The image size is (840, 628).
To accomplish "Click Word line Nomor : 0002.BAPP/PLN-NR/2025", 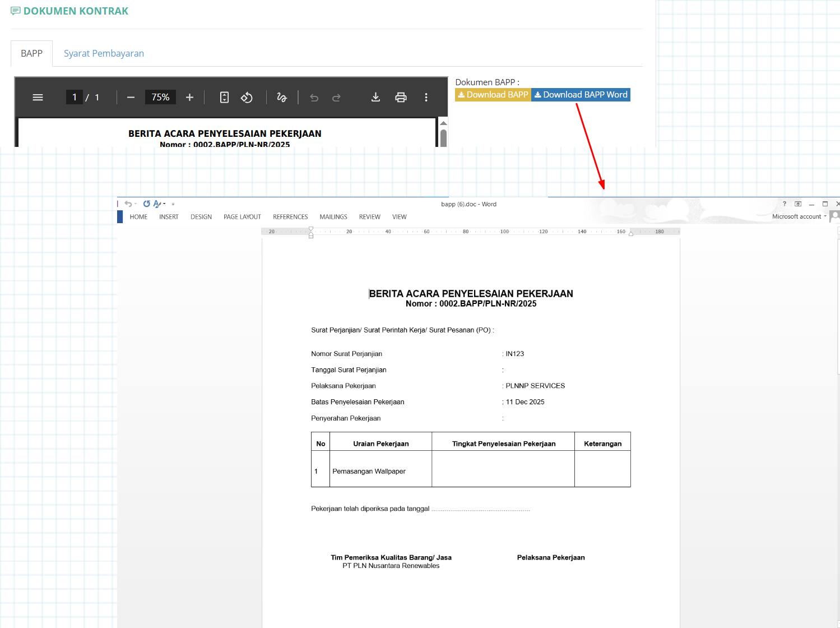I will 471,304.
